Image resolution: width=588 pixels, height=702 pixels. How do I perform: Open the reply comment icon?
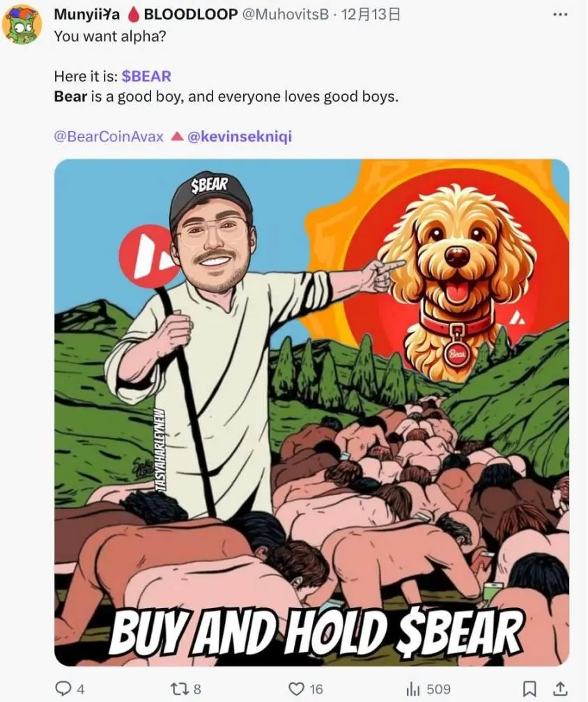pos(63,687)
